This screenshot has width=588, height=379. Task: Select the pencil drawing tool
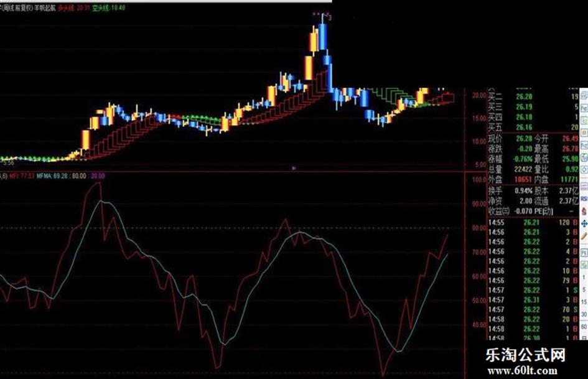(x=584, y=236)
